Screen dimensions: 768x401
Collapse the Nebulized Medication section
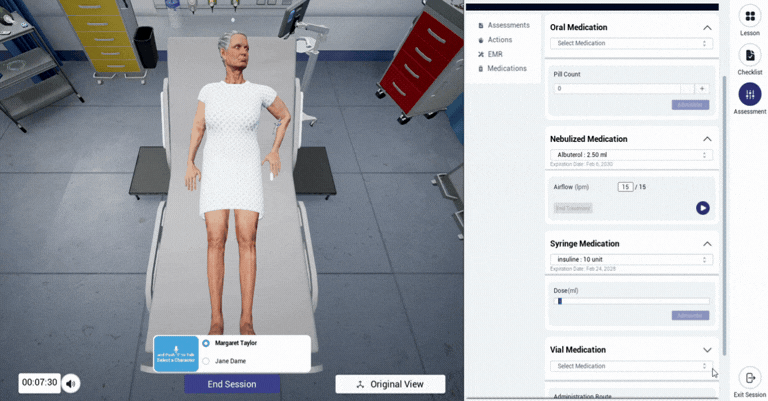click(707, 140)
